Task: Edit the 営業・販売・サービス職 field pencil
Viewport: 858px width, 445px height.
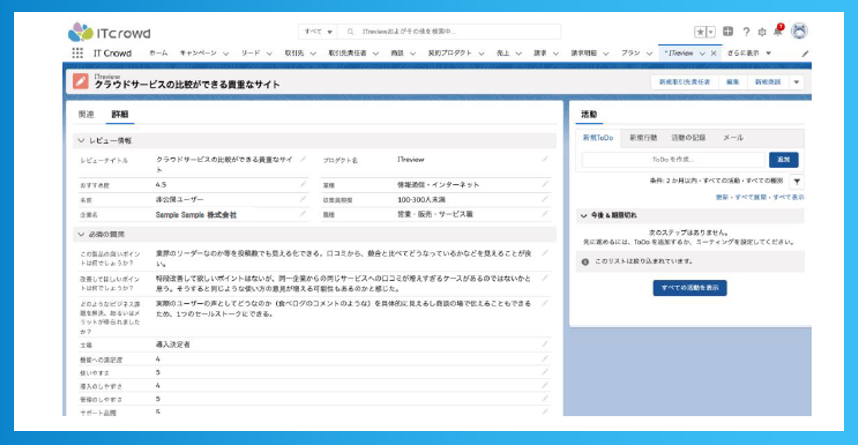Action: pyautogui.click(x=544, y=214)
